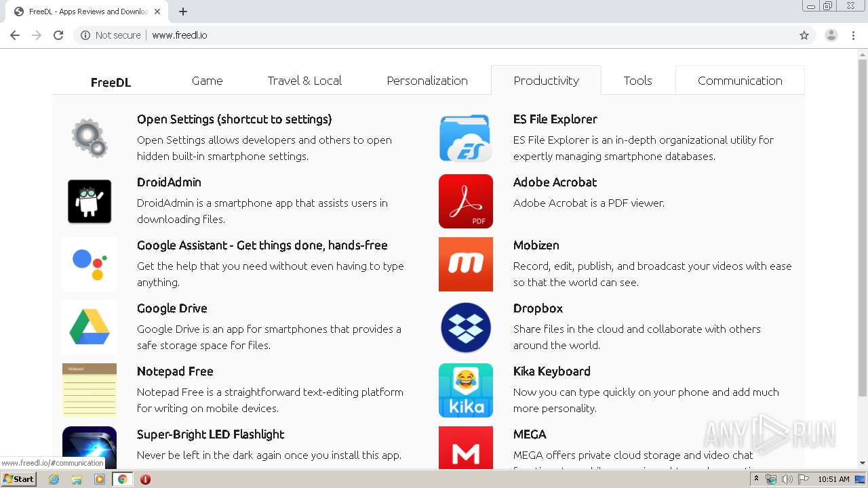View site info Not secure icon
This screenshot has width=868, height=488.
point(85,35)
